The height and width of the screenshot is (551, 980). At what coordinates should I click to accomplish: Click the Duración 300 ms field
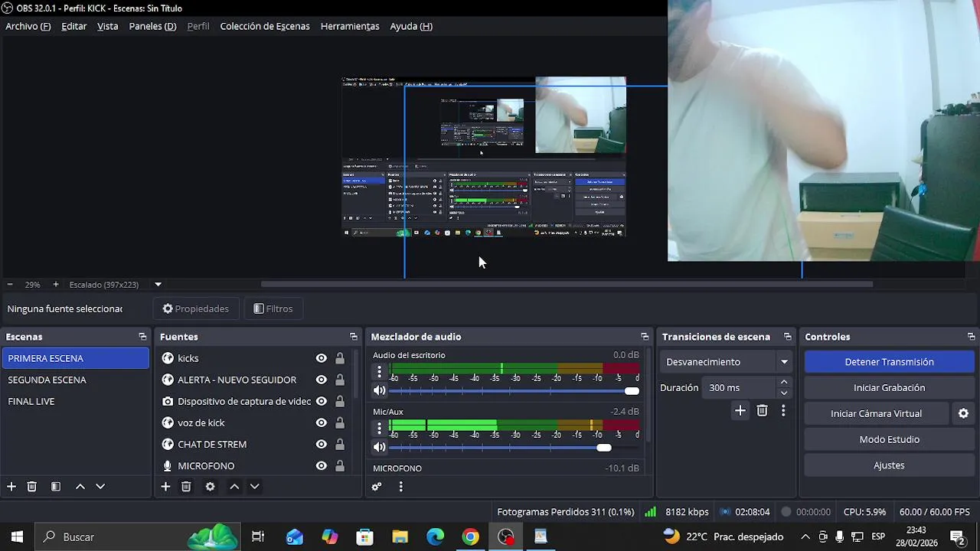pyautogui.click(x=740, y=388)
